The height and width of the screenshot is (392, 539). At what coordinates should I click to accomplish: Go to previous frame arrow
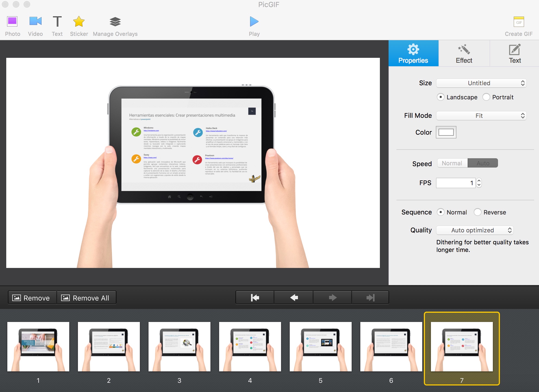pyautogui.click(x=294, y=298)
